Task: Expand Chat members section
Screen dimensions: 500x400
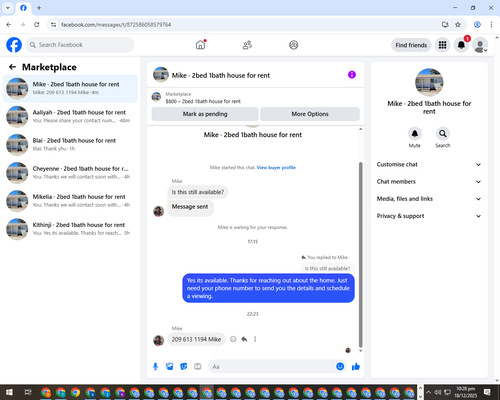Action: coord(429,182)
